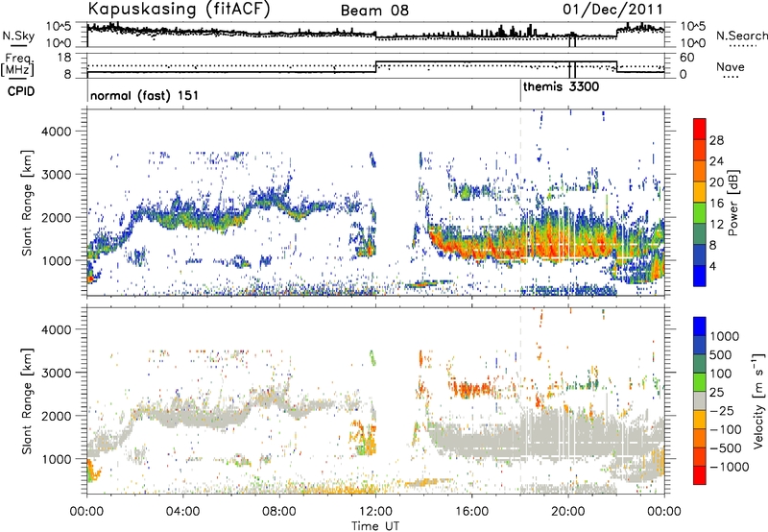The image size is (768, 532).
Task: Pick the yellow Velocity segment between -25 and -100
Action: (x=700, y=420)
